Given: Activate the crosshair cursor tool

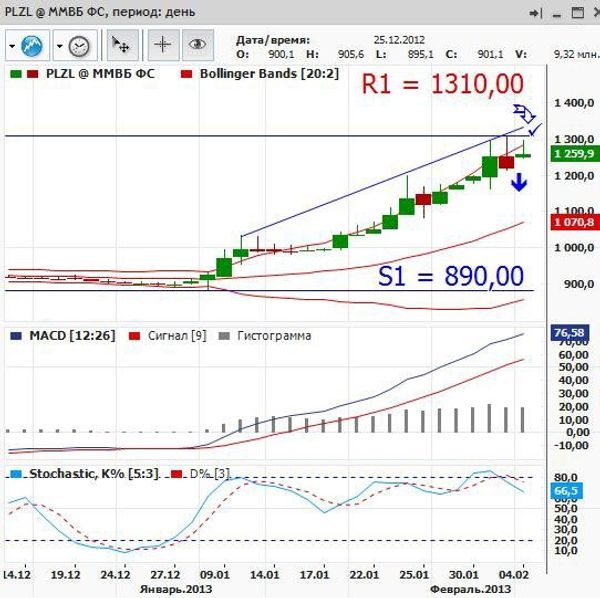Looking at the screenshot, I should (x=163, y=45).
